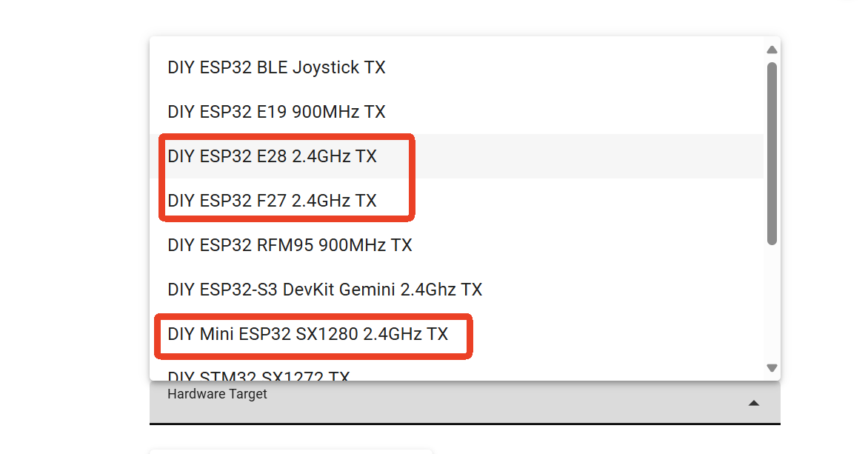Pick DIY Mini ESP32 SX1280 2.4GHz TX
868x454 pixels.
(307, 334)
